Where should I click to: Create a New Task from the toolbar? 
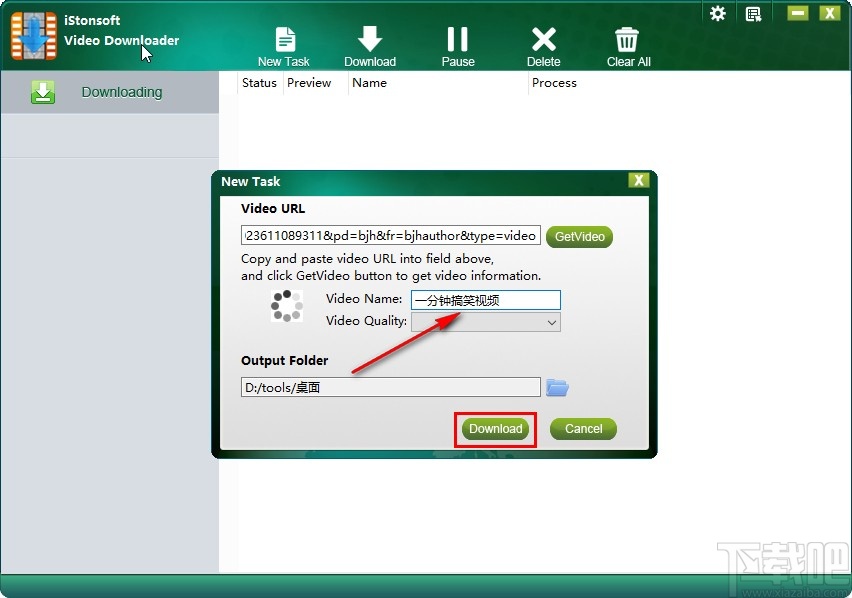click(284, 42)
